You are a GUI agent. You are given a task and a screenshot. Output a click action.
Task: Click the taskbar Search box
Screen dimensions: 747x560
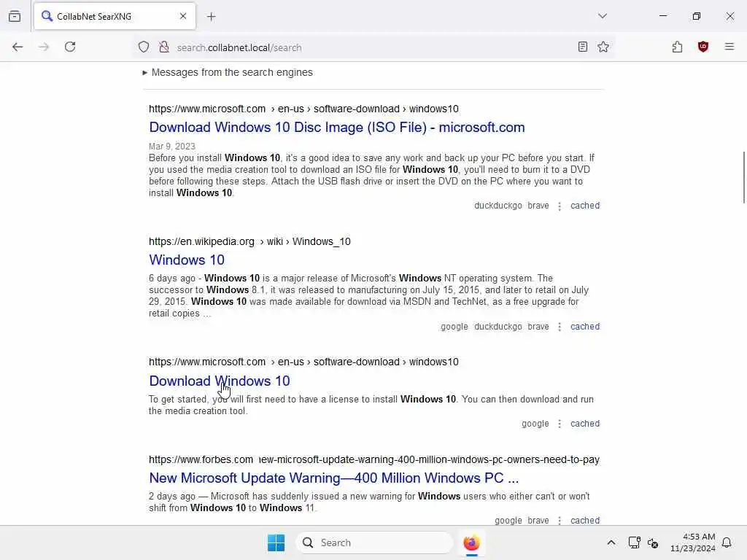point(374,542)
